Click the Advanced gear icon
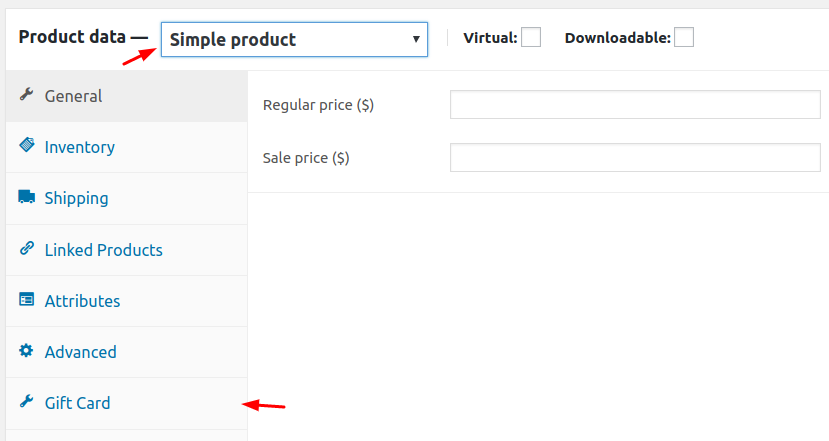The image size is (829, 441). [x=26, y=350]
